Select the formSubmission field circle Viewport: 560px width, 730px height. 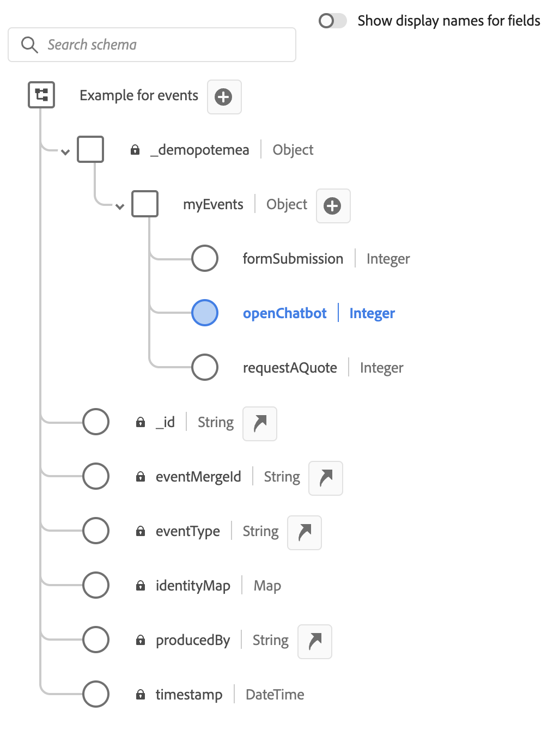(x=205, y=258)
